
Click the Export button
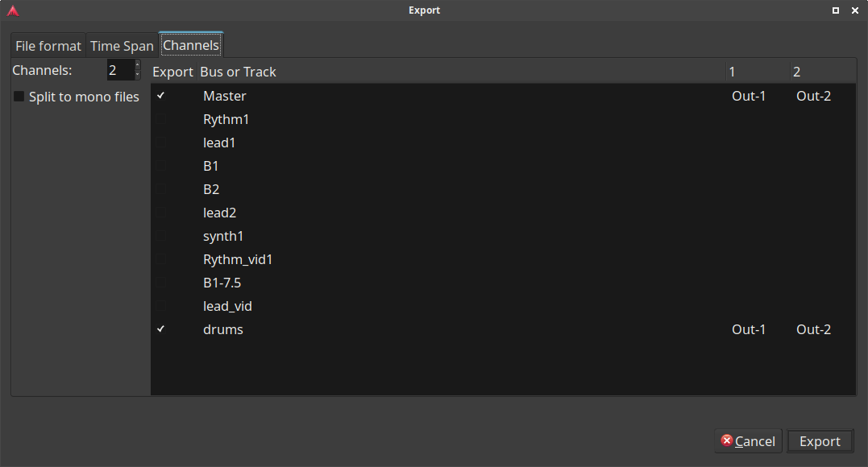(820, 441)
